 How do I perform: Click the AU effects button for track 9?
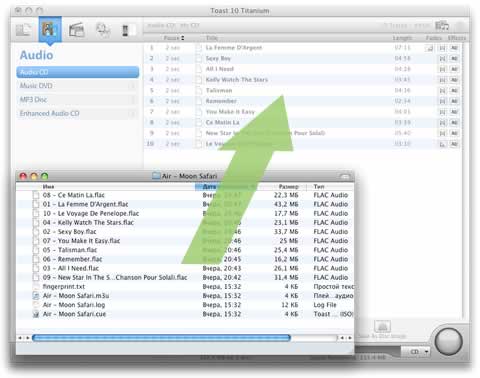(454, 133)
